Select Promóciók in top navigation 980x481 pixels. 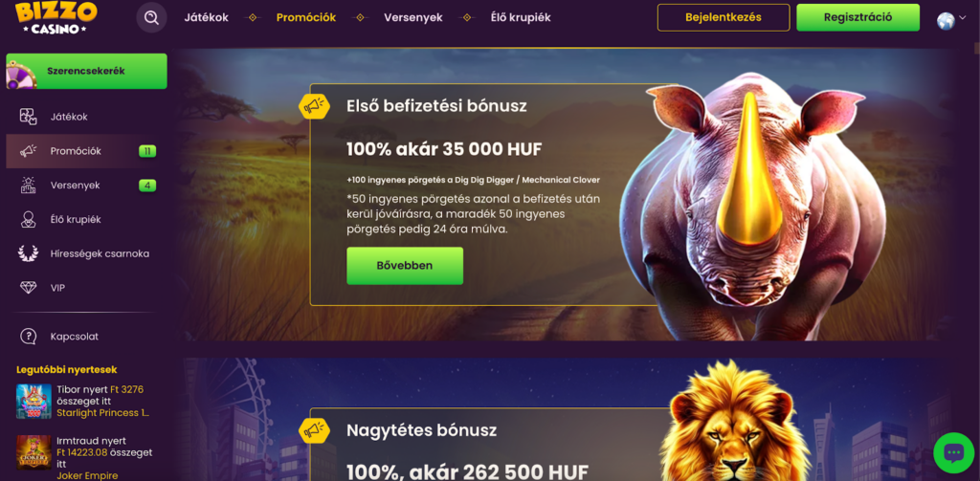click(x=306, y=17)
